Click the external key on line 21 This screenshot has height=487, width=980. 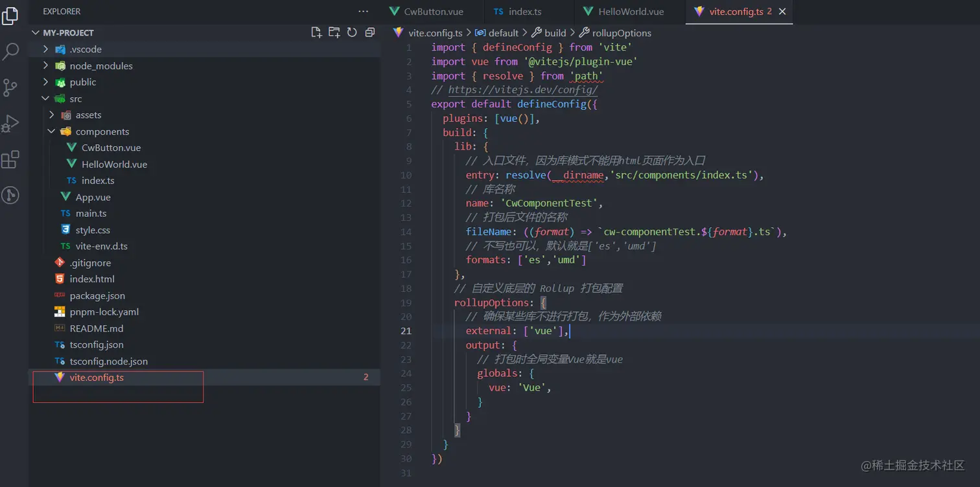coord(489,331)
